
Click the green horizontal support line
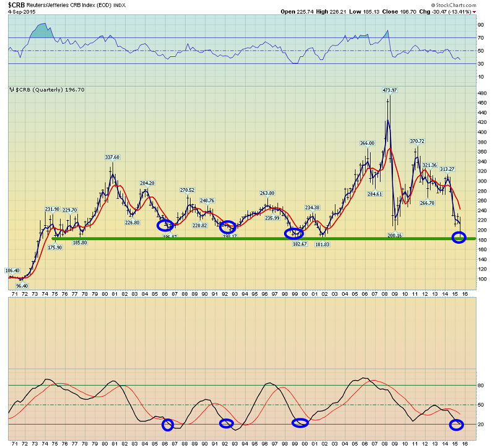click(x=264, y=239)
